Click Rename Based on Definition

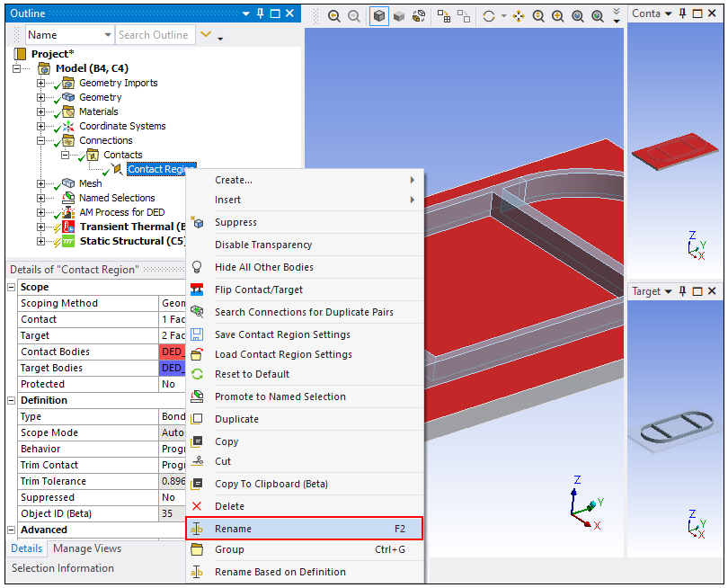[x=280, y=572]
